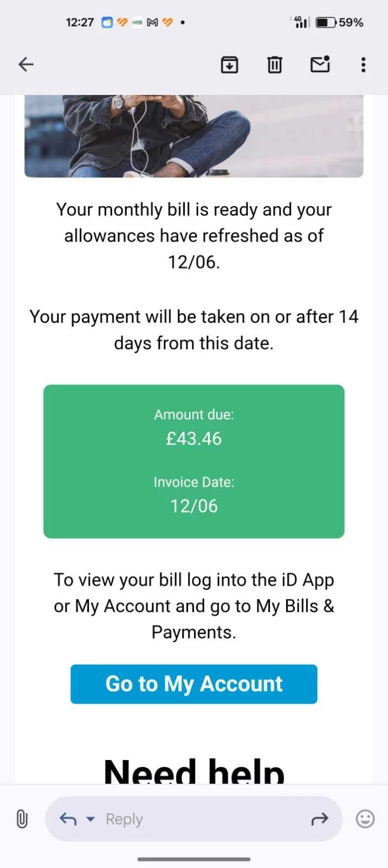Tap the header image of person sitting

click(x=194, y=136)
